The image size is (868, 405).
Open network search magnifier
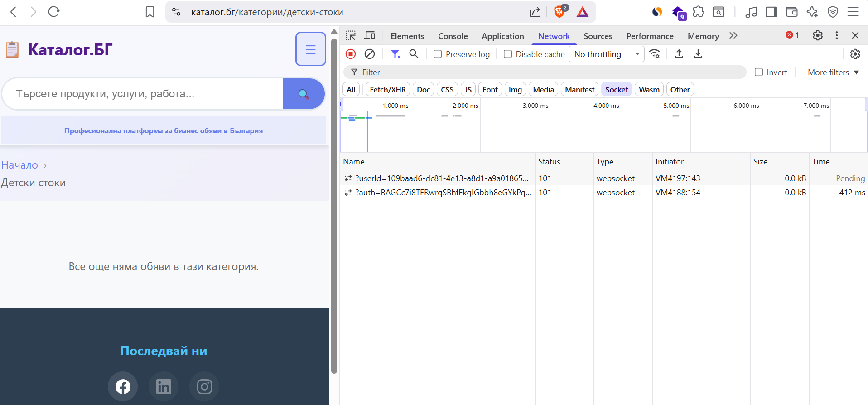pos(414,54)
